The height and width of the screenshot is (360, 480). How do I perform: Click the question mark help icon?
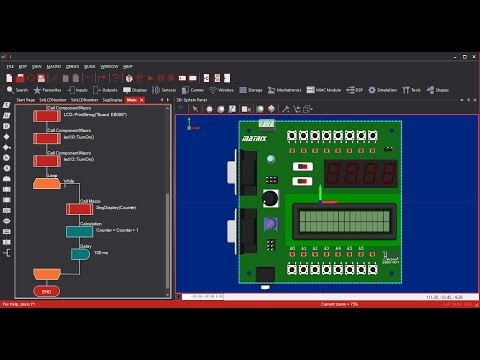[115, 78]
